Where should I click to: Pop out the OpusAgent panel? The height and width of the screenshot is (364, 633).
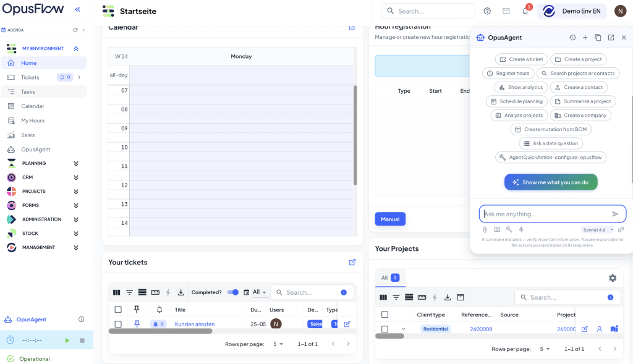611,38
